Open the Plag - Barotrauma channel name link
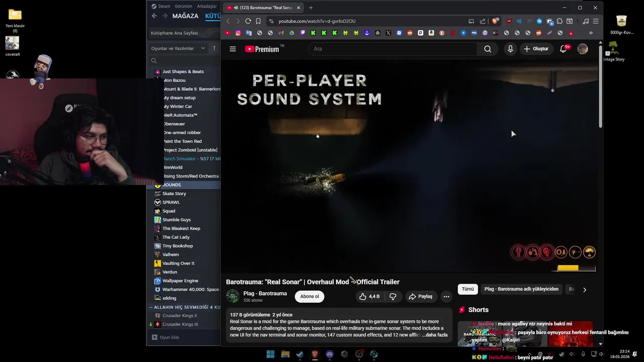This screenshot has height=362, width=644. (x=265, y=293)
